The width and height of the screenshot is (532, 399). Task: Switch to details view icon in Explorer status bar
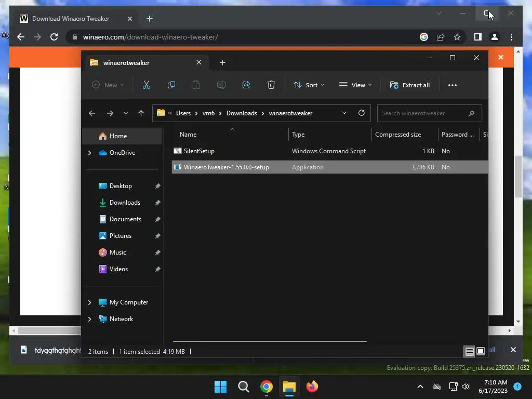tap(469, 352)
